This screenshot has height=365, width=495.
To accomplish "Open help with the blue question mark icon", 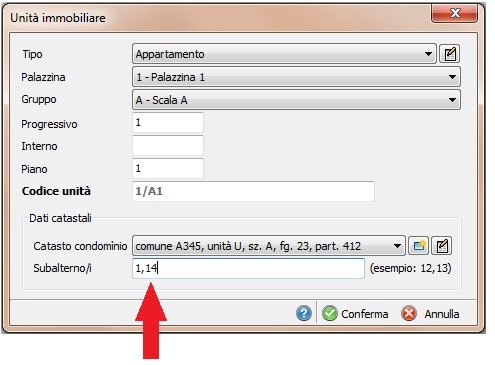I will pyautogui.click(x=304, y=313).
